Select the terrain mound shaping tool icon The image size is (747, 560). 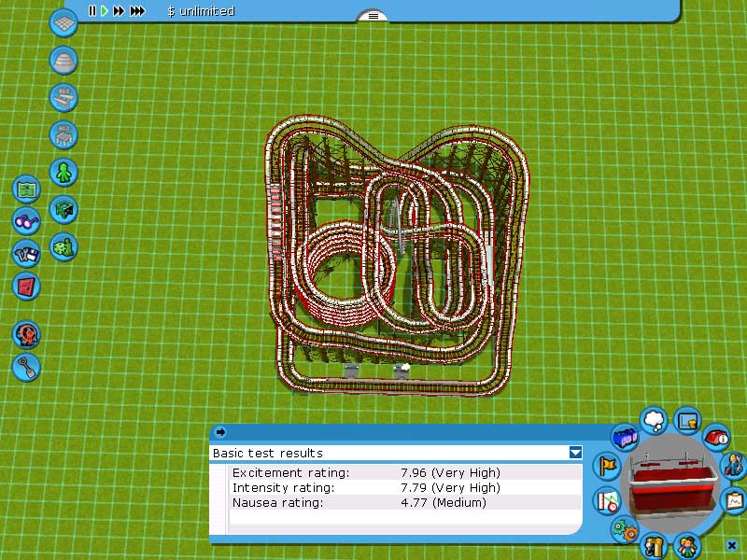point(63,61)
